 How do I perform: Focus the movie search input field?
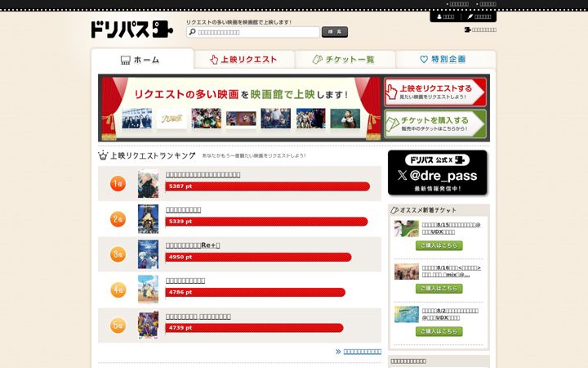click(253, 32)
